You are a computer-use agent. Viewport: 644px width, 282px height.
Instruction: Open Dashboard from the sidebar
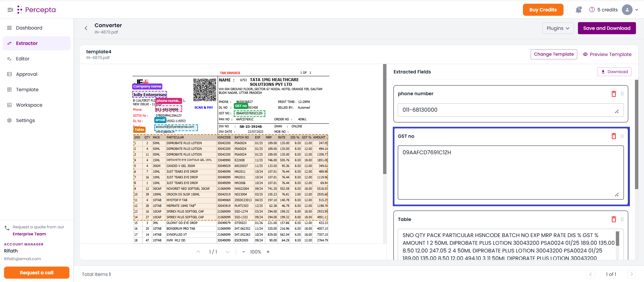pyautogui.click(x=37, y=28)
